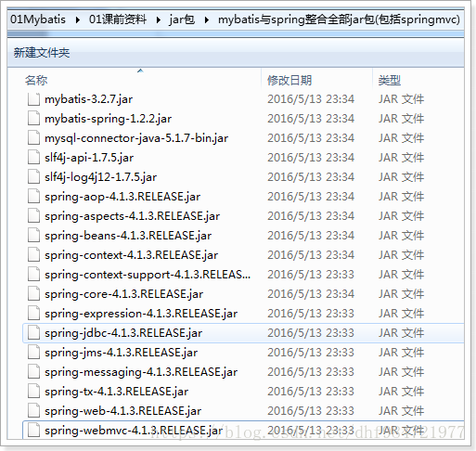Expand arrow after 01课前资料 breadcrumb
476x451 pixels.
click(x=159, y=20)
